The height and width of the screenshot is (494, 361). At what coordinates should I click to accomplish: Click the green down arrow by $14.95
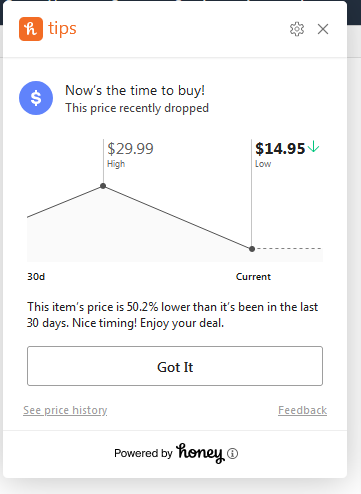(x=313, y=147)
